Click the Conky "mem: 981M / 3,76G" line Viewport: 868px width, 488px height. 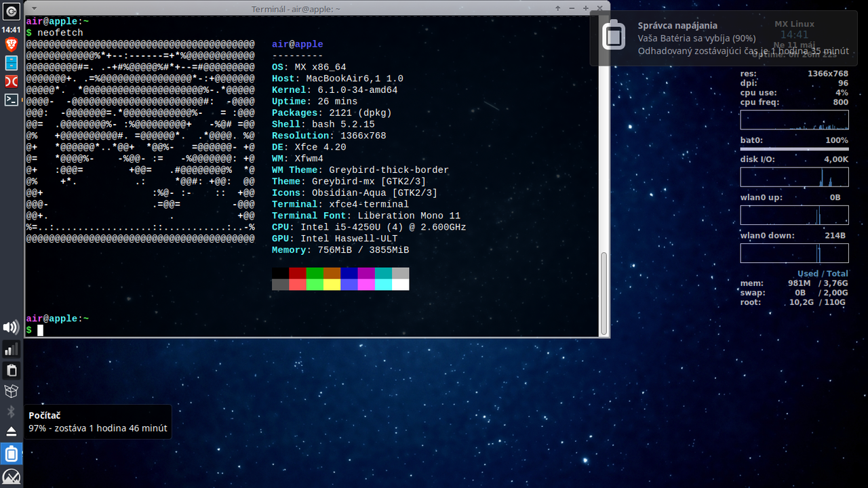pyautogui.click(x=794, y=283)
